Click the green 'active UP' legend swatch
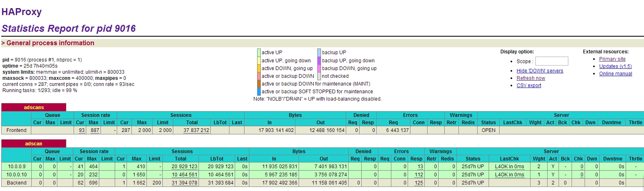 tap(259, 53)
